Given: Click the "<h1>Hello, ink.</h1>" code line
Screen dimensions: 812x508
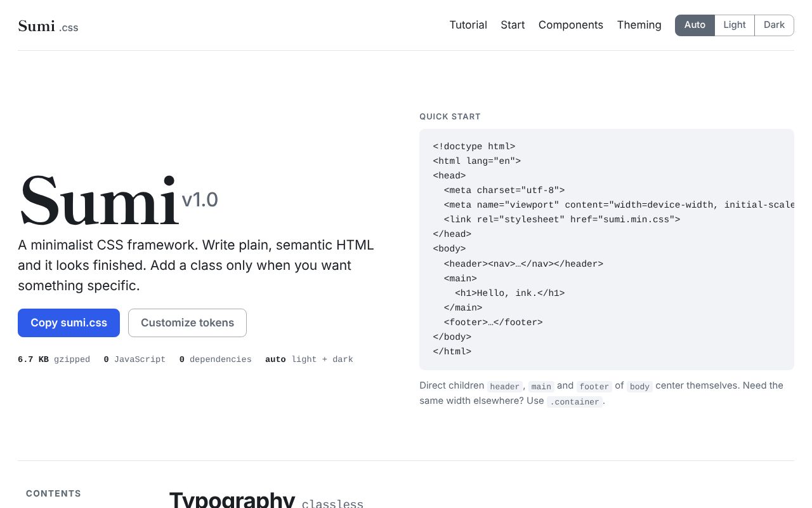Looking at the screenshot, I should [510, 293].
